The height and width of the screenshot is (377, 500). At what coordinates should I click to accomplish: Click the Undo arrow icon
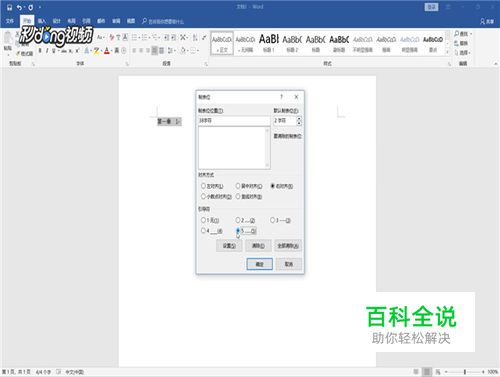tap(19, 7)
